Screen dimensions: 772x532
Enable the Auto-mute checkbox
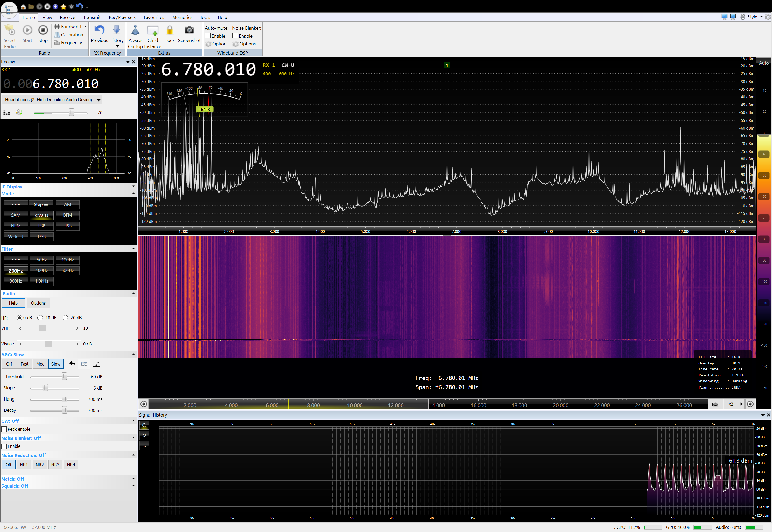[208, 36]
